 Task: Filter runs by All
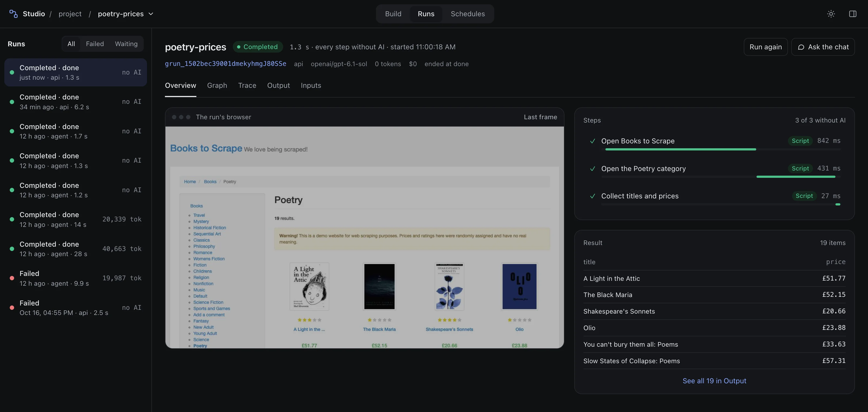click(71, 44)
